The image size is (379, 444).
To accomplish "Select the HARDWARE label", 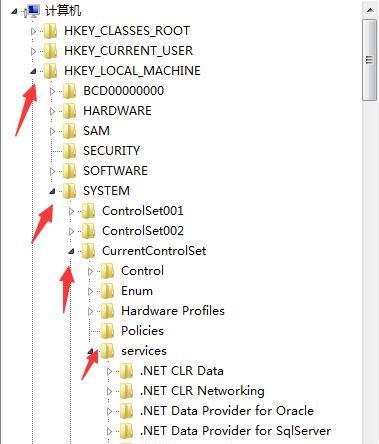I will [117, 111].
